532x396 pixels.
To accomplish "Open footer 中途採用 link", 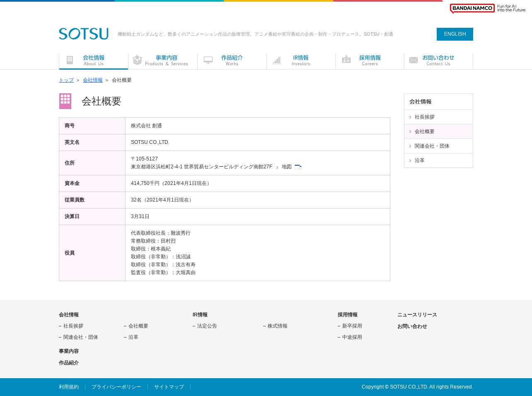I will tap(352, 337).
